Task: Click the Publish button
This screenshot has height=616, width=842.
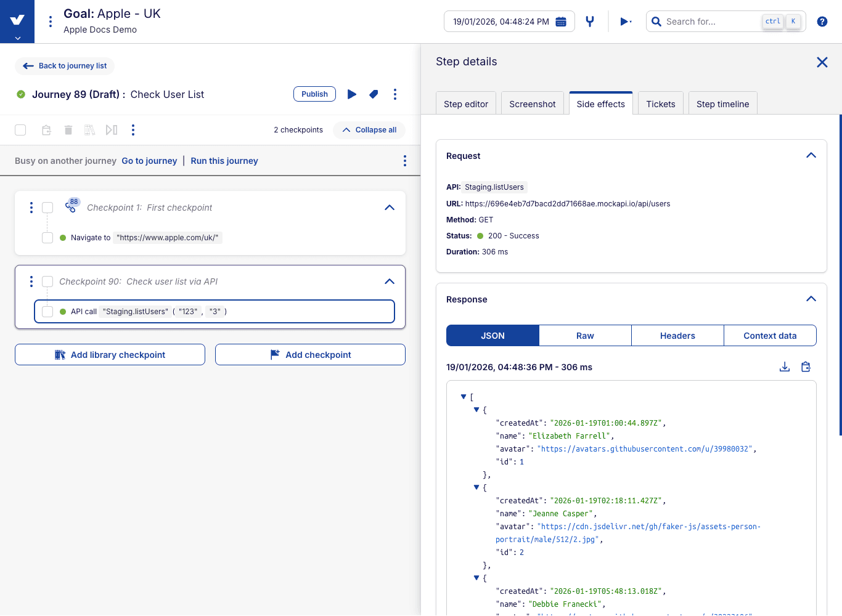Action: 315,94
